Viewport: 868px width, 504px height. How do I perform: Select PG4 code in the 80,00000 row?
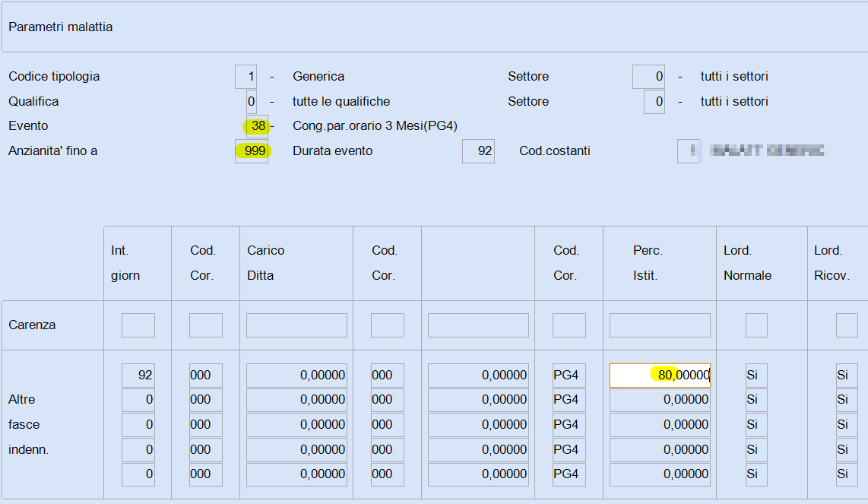569,375
